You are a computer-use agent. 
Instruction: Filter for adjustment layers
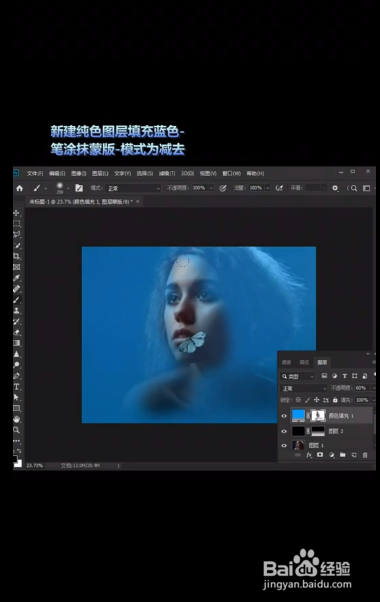pos(334,376)
